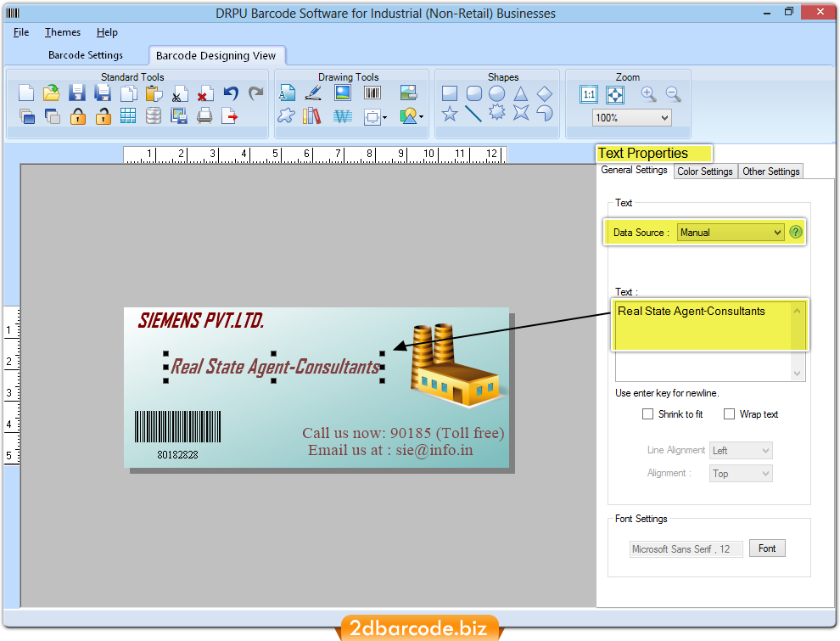Redo the last undone action
Image resolution: width=840 pixels, height=641 pixels.
tap(256, 93)
